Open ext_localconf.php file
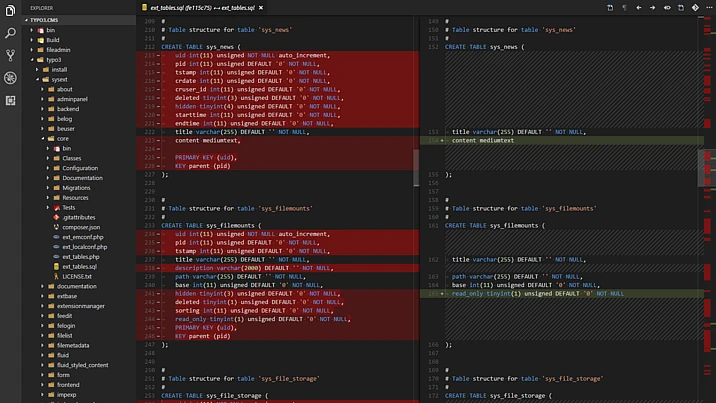This screenshot has height=403, width=716. point(83,246)
